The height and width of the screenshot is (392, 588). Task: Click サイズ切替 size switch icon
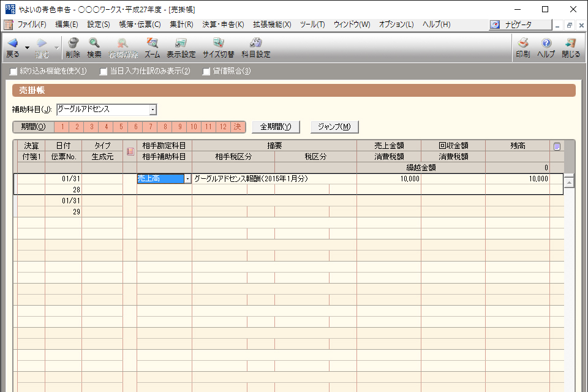pyautogui.click(x=218, y=43)
